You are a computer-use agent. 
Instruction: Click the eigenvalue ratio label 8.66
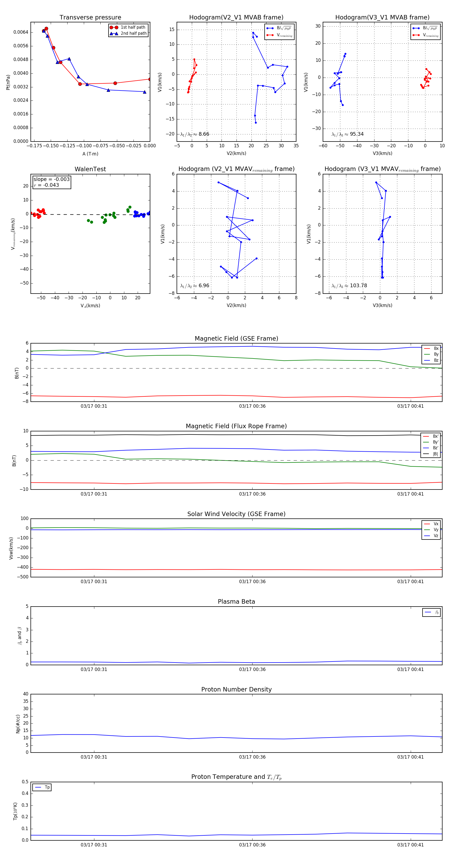pyautogui.click(x=194, y=134)
